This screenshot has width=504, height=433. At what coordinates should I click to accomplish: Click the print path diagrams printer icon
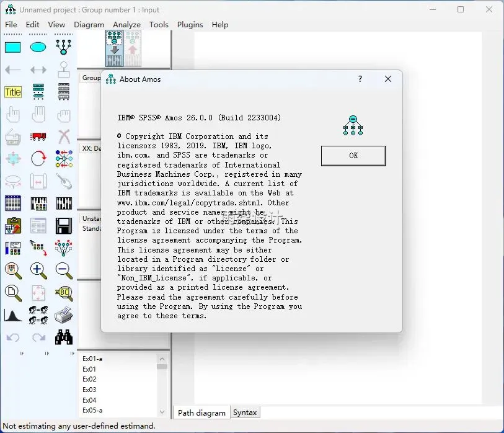[64, 315]
